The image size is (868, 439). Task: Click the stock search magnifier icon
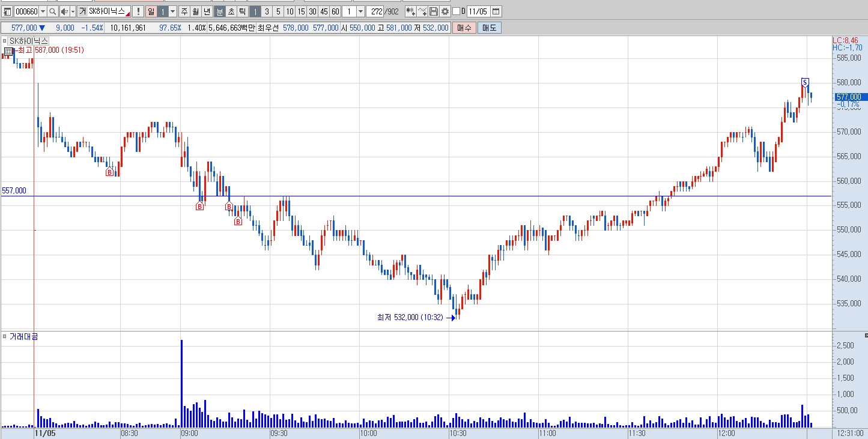click(x=52, y=11)
